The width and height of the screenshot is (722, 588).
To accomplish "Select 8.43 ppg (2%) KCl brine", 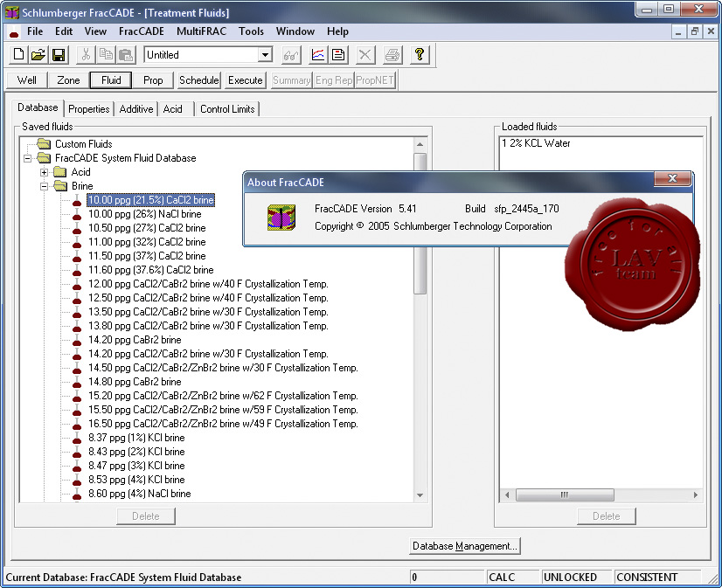I will (136, 452).
